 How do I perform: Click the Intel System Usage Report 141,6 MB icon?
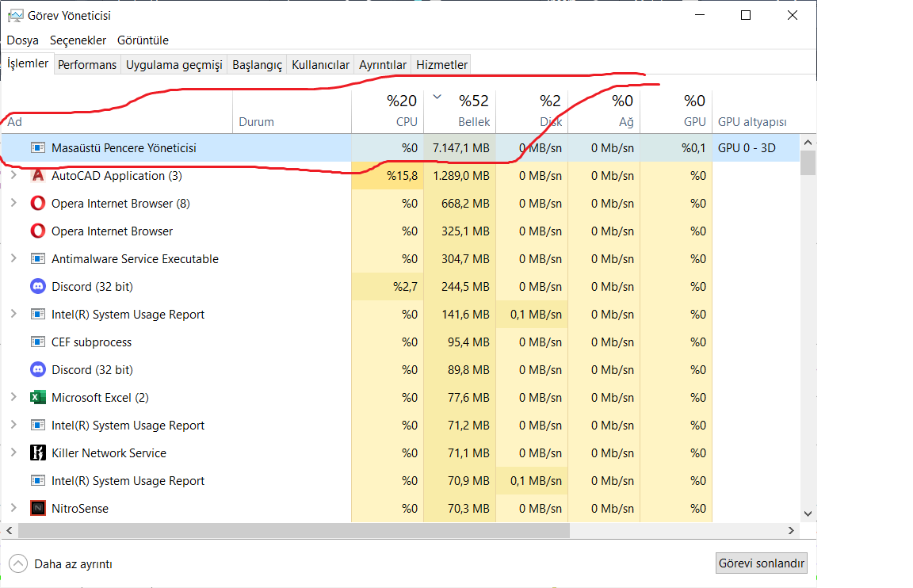coord(38,315)
